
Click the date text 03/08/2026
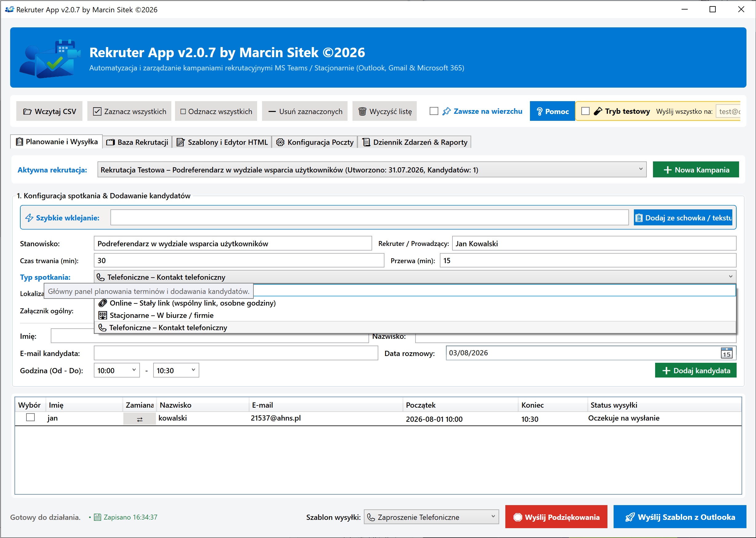[468, 353]
